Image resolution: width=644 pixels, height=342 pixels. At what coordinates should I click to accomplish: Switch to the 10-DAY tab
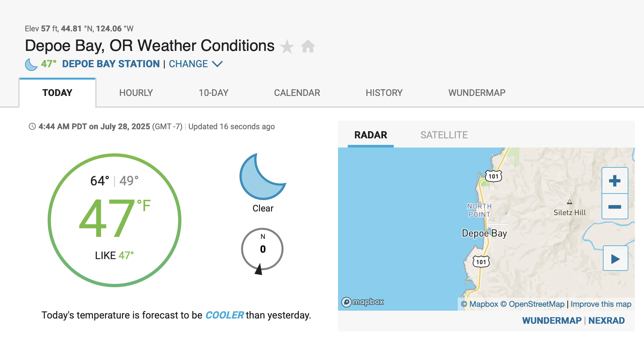214,93
